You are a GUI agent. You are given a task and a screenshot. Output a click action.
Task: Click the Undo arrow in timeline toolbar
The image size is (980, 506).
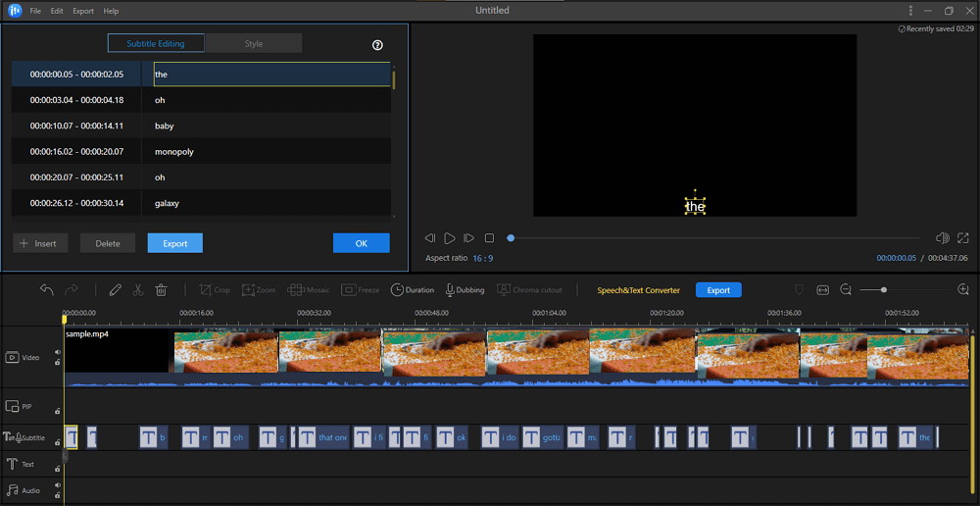47,290
